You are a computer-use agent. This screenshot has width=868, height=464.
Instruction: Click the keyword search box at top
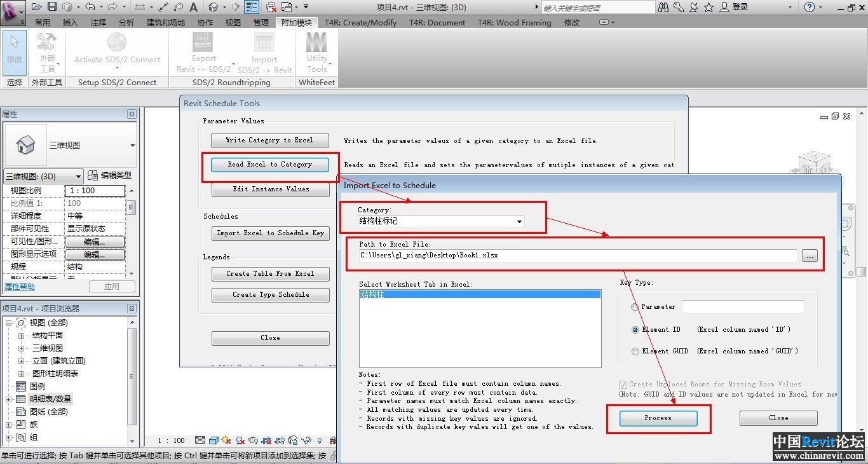click(x=597, y=8)
